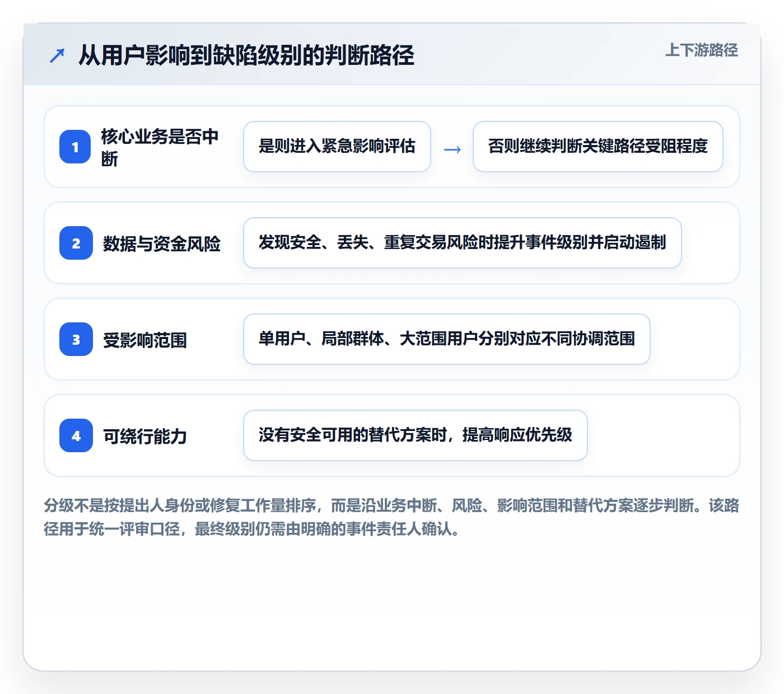Click the title 从用户影响到缺陷级别的判断路径

[x=246, y=55]
